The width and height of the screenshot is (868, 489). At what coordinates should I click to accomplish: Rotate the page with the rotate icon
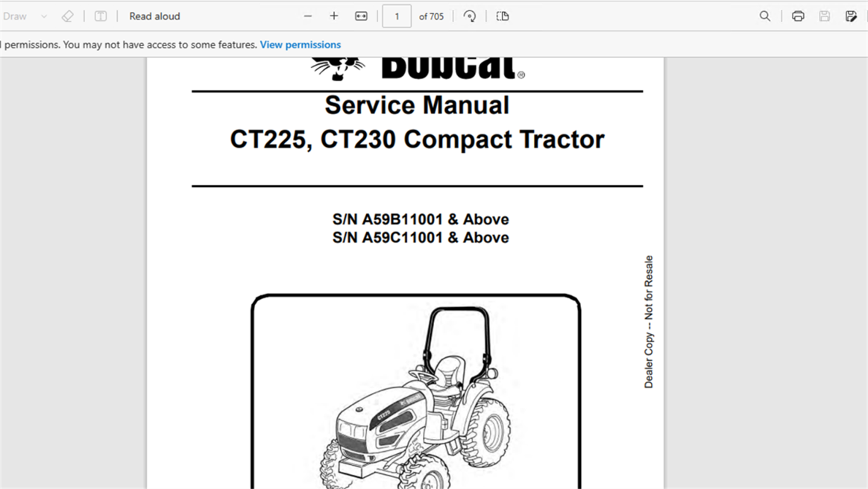click(x=470, y=16)
